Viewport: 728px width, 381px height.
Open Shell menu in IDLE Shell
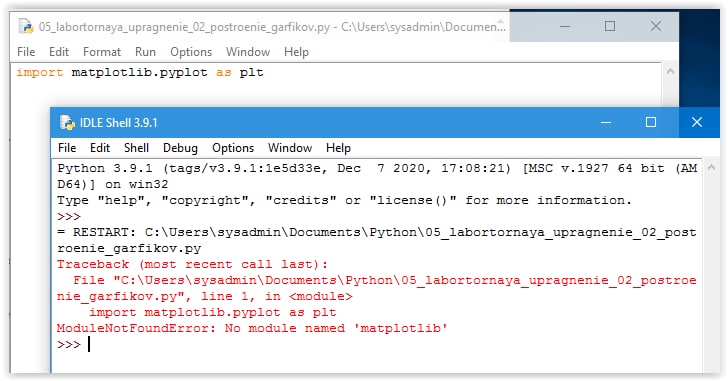tap(136, 148)
